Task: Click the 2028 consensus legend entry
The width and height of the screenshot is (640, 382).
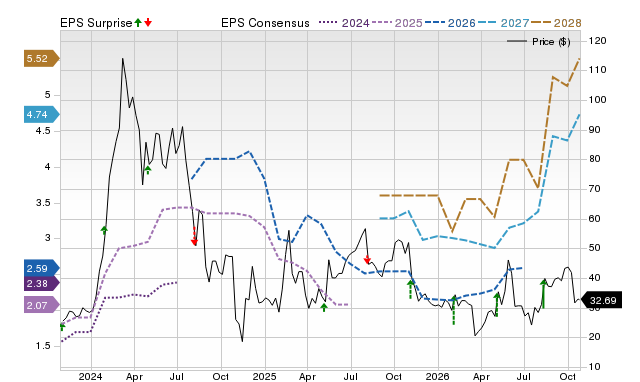Action: pyautogui.click(x=556, y=23)
